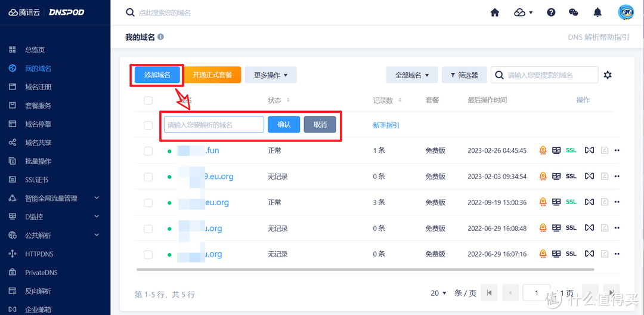
Task: Open table settings gear icon
Action: tap(608, 75)
